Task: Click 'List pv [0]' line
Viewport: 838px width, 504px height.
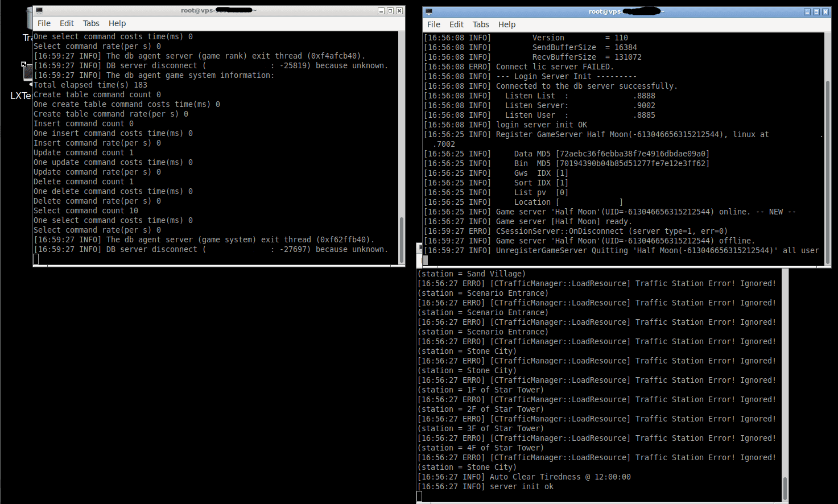Action: 496,192
